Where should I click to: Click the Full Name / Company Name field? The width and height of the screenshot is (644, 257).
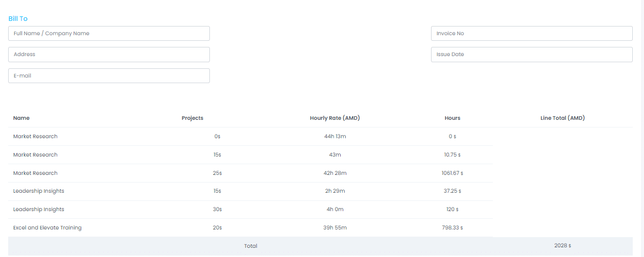[109, 33]
